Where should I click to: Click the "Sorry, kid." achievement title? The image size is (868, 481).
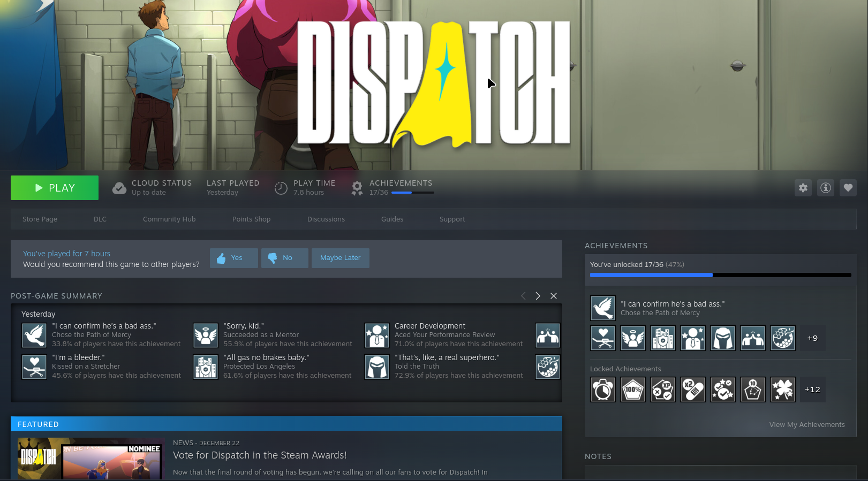point(244,326)
